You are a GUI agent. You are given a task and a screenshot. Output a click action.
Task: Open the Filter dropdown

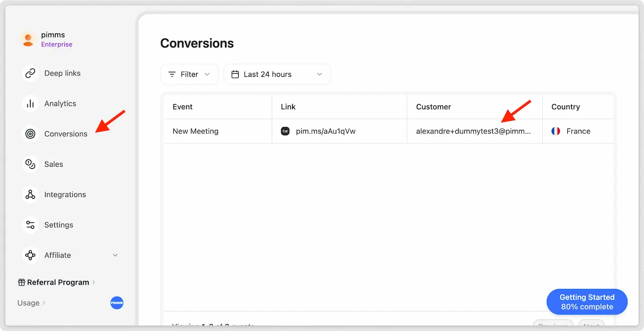point(189,75)
